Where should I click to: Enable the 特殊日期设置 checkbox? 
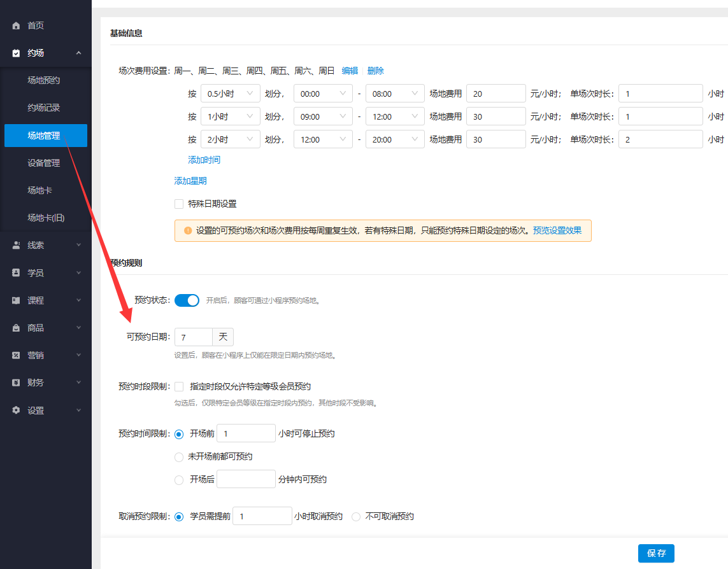(179, 204)
